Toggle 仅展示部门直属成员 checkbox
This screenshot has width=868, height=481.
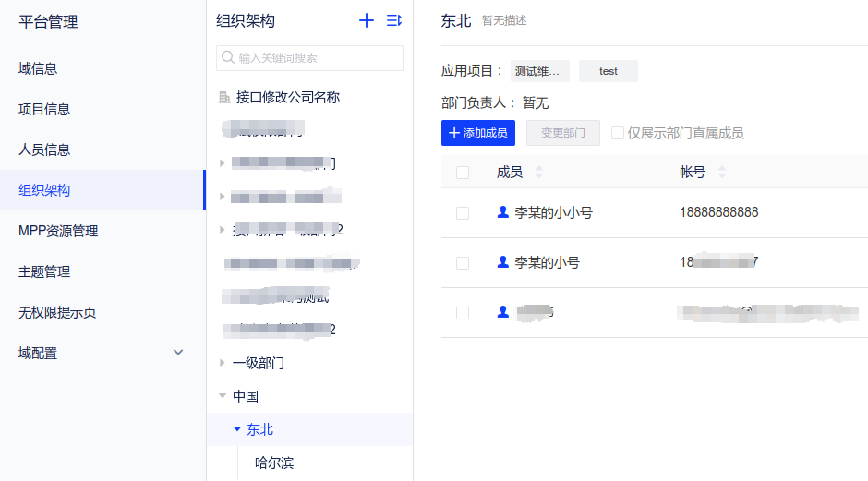tap(618, 133)
